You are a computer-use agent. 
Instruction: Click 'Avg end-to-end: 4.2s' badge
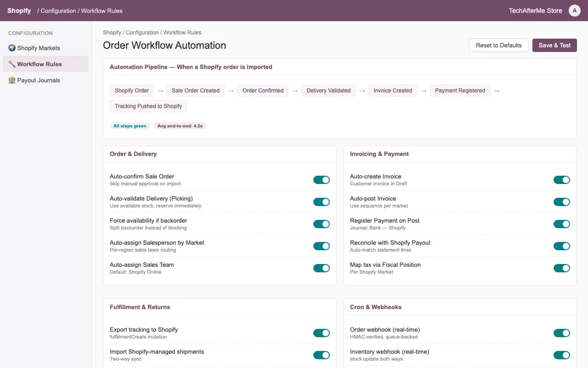click(x=180, y=126)
